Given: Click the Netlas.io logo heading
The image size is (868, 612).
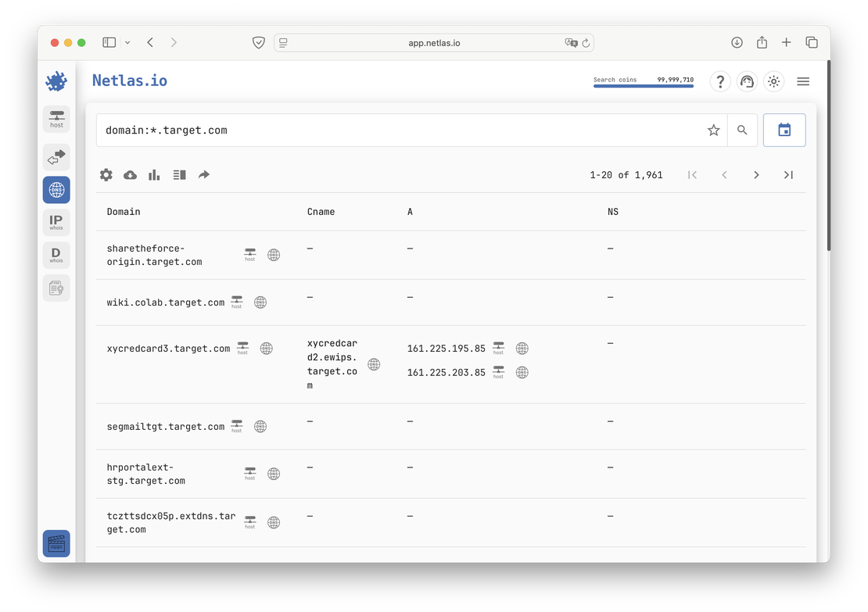Looking at the screenshot, I should coord(129,80).
